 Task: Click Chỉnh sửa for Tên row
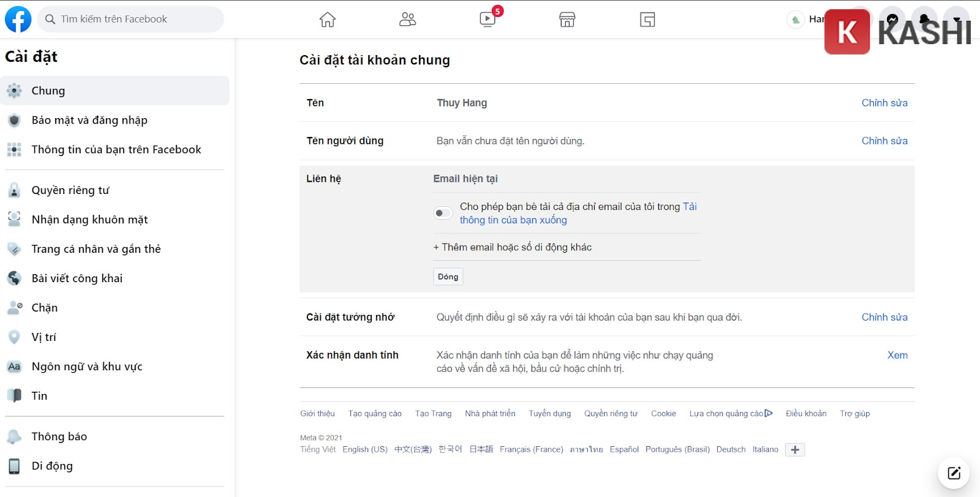(884, 103)
